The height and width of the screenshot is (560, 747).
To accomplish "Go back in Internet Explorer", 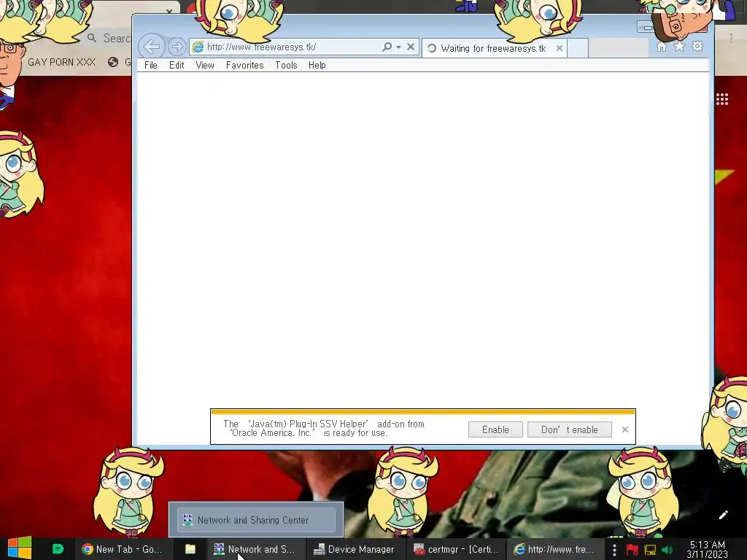I will [152, 47].
